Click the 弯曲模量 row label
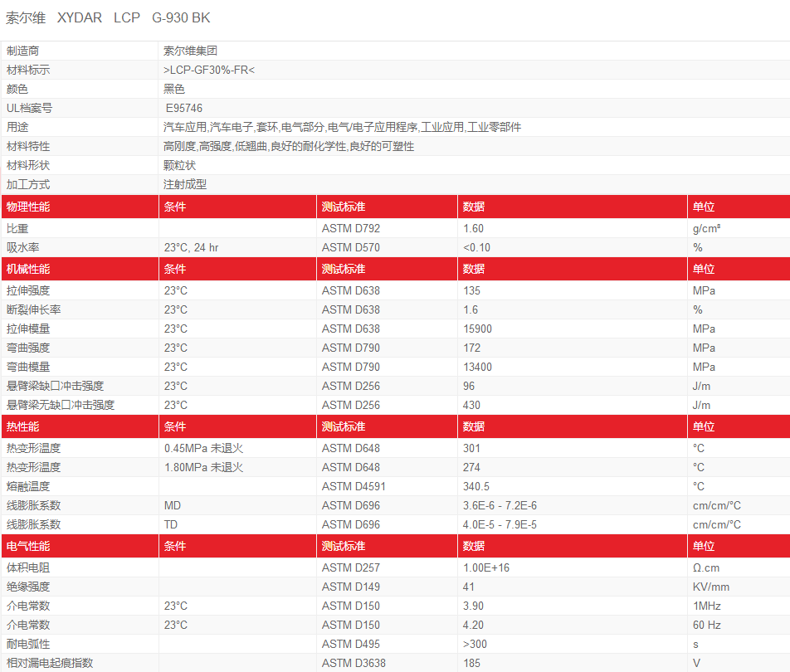790x672 pixels. coord(28,368)
